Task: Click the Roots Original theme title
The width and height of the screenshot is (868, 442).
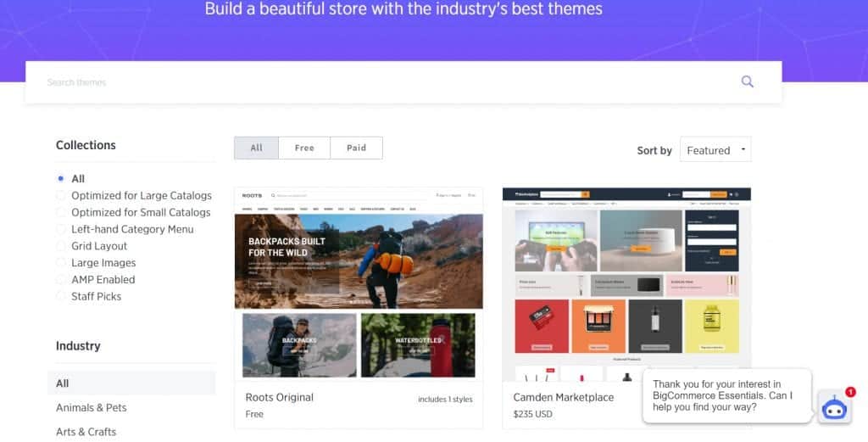Action: [x=280, y=397]
